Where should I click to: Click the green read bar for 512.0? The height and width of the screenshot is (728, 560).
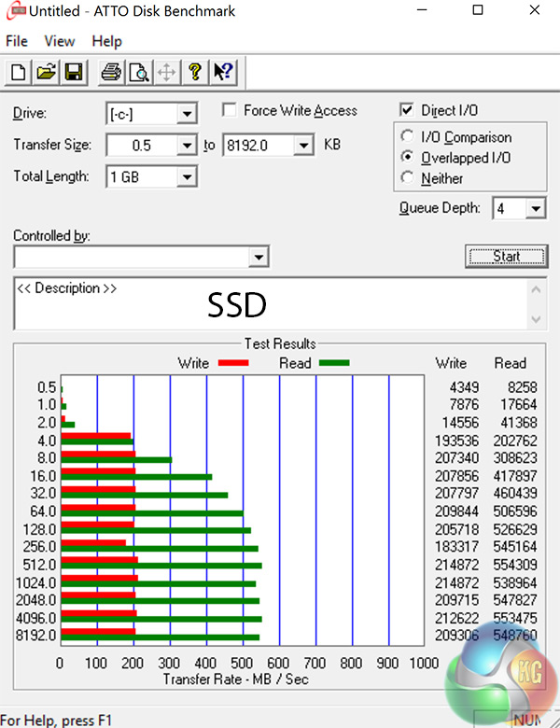tap(161, 566)
